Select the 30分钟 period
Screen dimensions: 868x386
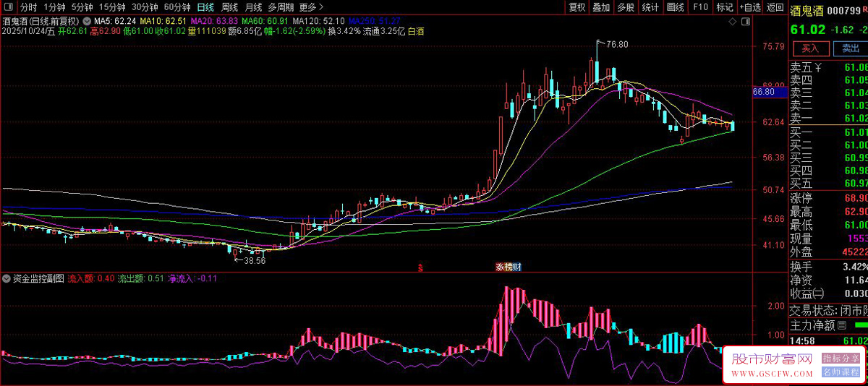[x=145, y=7]
